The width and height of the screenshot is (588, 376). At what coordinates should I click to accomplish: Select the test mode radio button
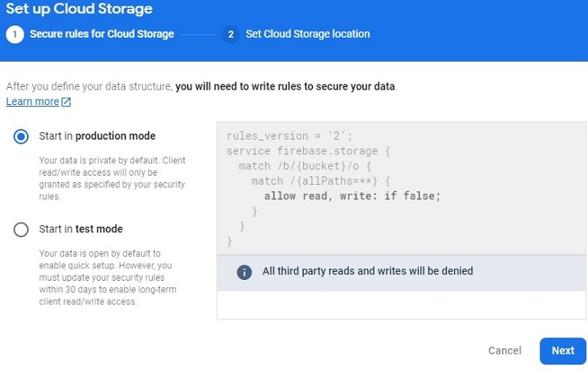tap(21, 230)
